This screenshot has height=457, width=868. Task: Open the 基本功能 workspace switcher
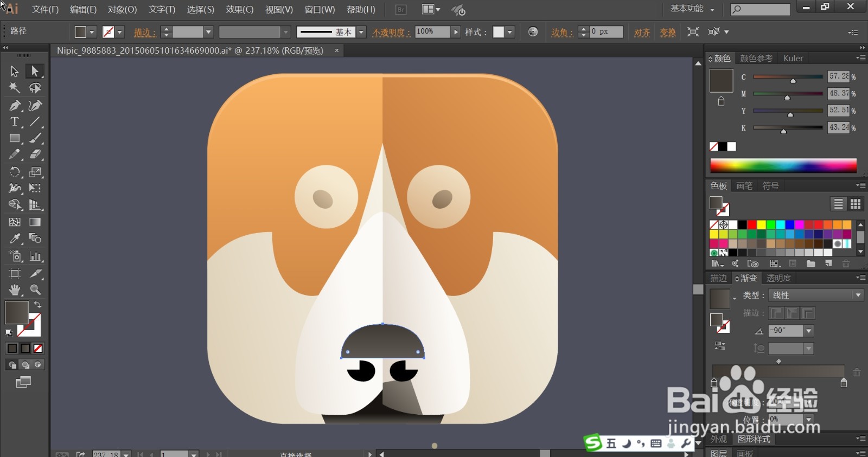tap(692, 9)
